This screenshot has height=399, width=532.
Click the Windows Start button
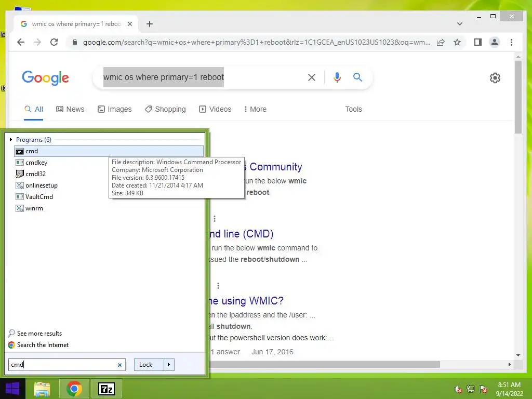click(x=12, y=389)
